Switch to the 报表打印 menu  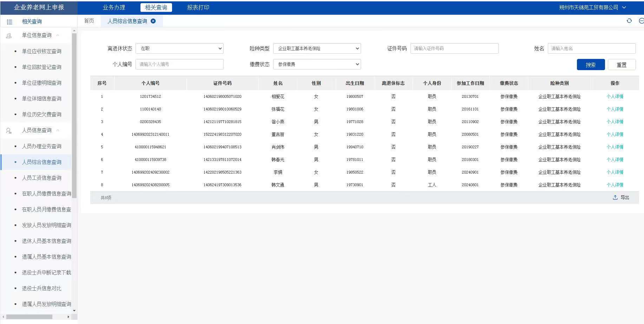(198, 7)
